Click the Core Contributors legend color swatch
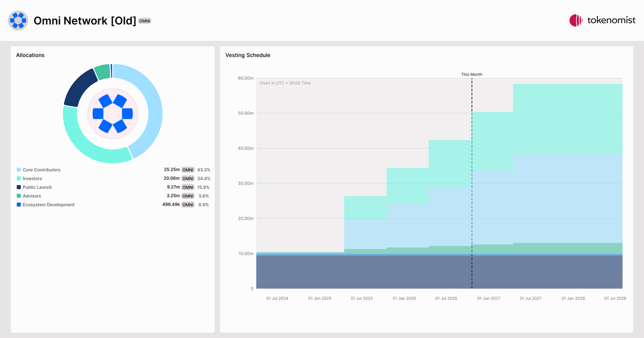This screenshot has width=644, height=338. click(19, 170)
